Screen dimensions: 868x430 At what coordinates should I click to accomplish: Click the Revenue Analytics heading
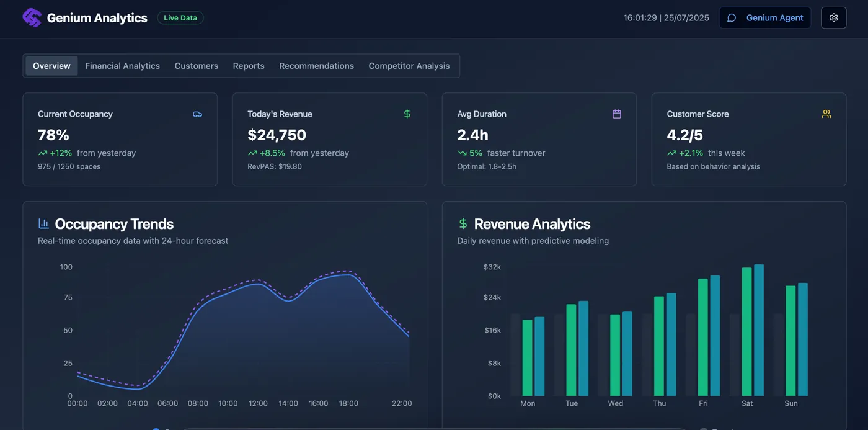[x=532, y=224]
